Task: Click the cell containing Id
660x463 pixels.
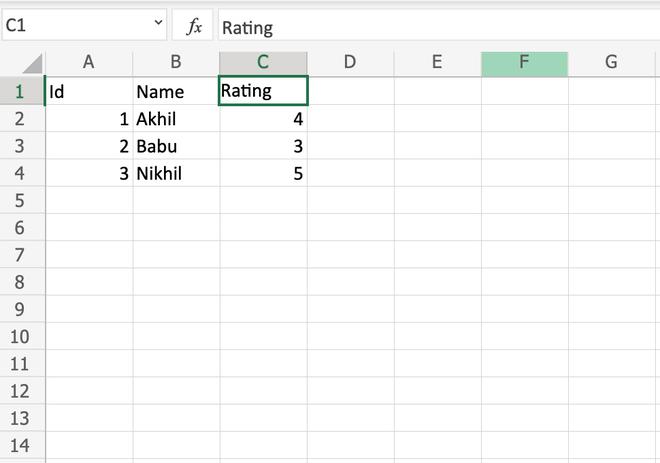Action: (88, 92)
